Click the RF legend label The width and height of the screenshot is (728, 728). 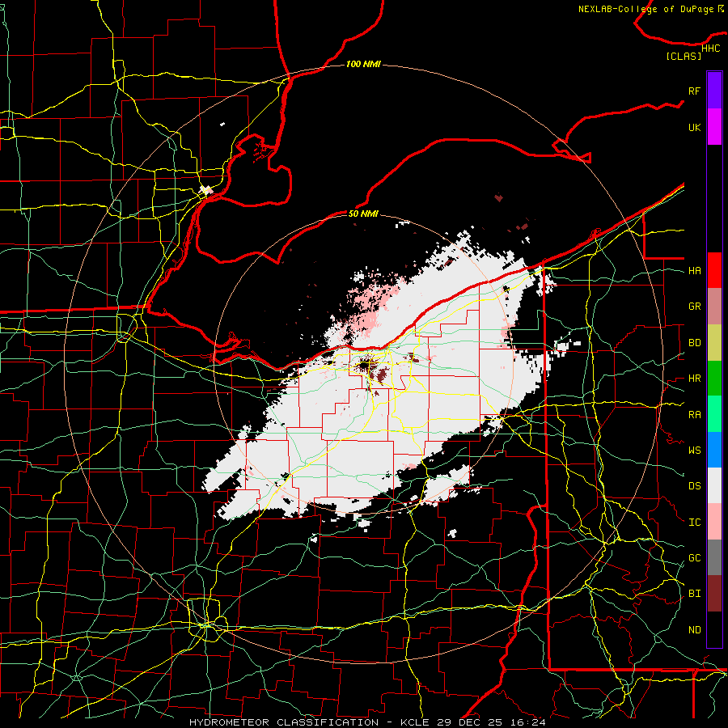pos(694,91)
